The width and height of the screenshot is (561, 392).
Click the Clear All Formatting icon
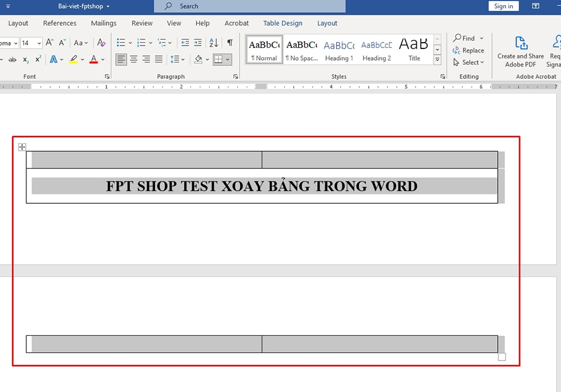pos(100,43)
